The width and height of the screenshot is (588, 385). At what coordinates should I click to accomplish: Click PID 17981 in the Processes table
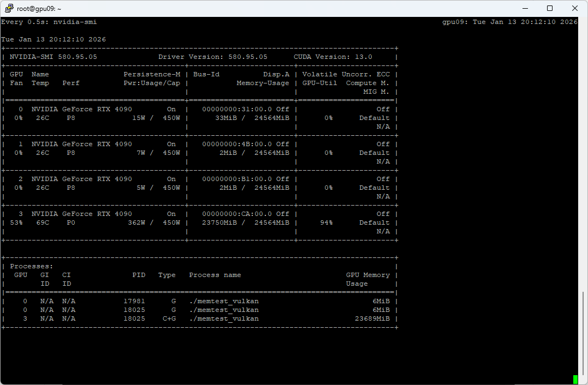coord(134,301)
